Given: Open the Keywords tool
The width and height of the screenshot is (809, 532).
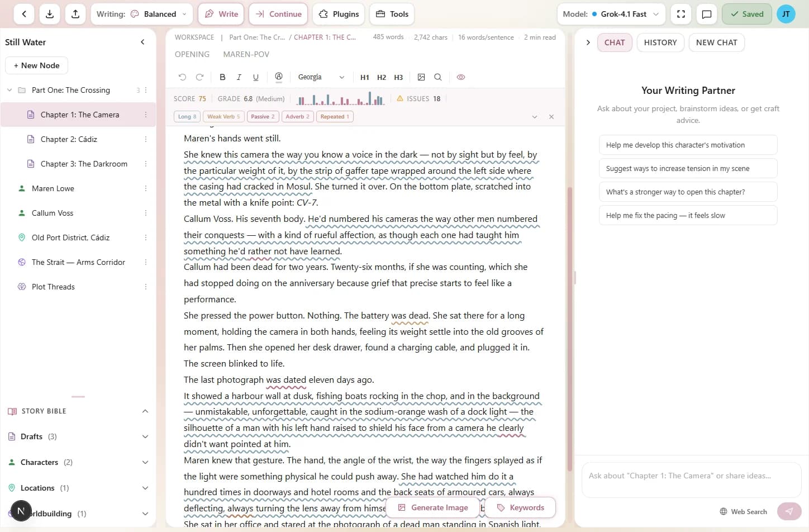Looking at the screenshot, I should coord(520,507).
